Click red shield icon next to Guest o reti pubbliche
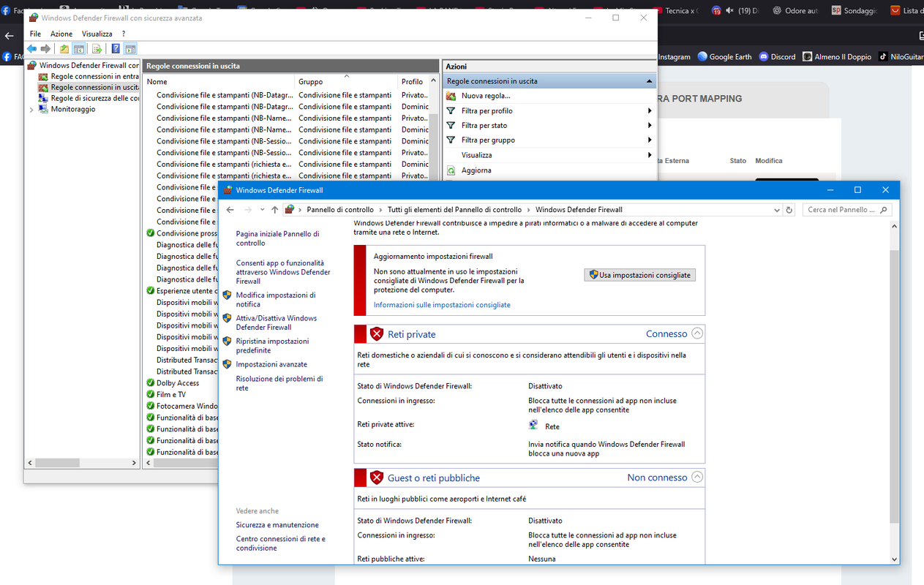This screenshot has height=585, width=924. (377, 478)
